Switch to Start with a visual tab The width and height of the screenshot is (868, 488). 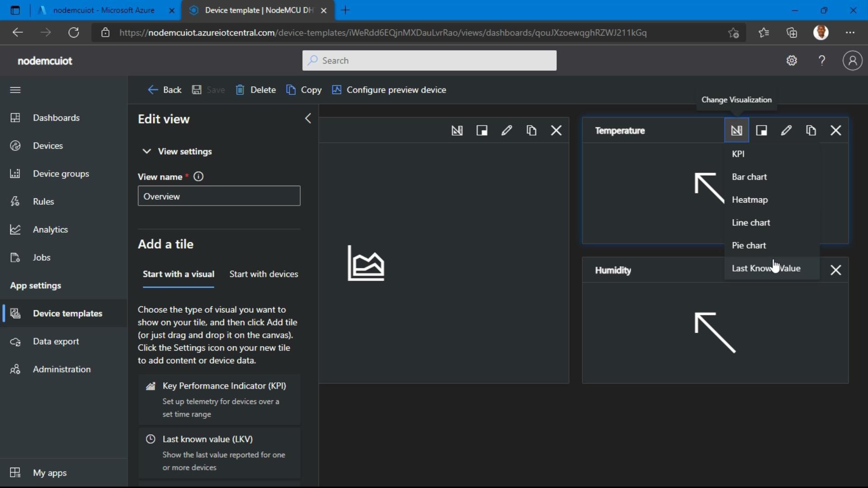(178, 274)
